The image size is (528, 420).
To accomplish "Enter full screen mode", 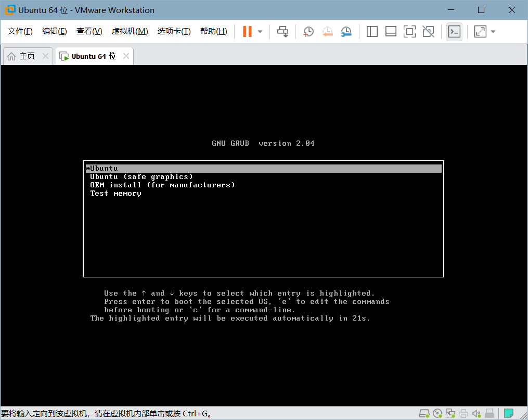I will click(409, 32).
